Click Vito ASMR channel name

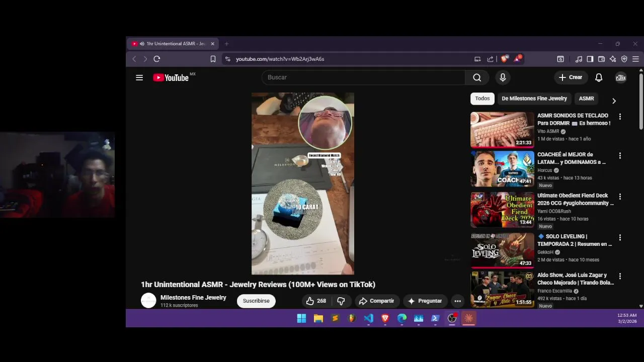[x=548, y=131]
